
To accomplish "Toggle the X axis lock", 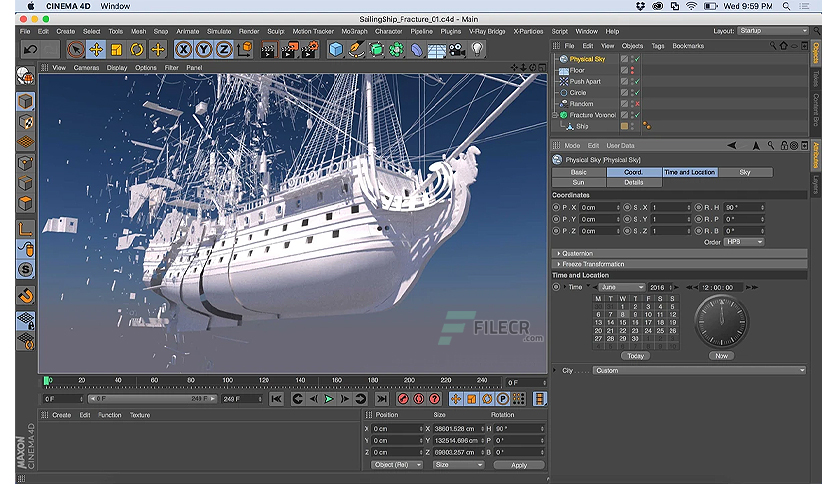I will pos(183,50).
